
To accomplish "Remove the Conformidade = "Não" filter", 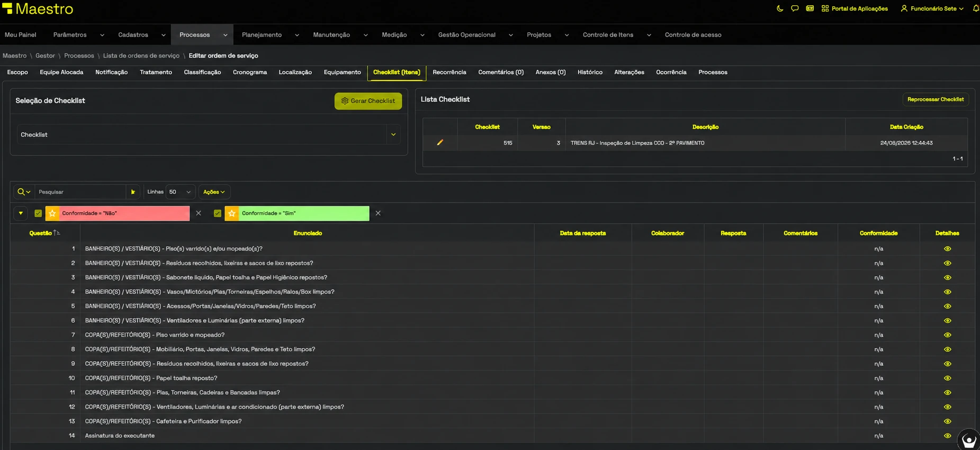I will click(x=199, y=213).
